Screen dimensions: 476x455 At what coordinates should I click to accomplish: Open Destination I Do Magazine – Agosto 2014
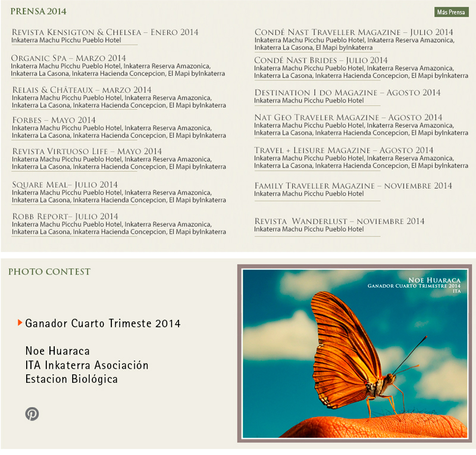click(347, 92)
